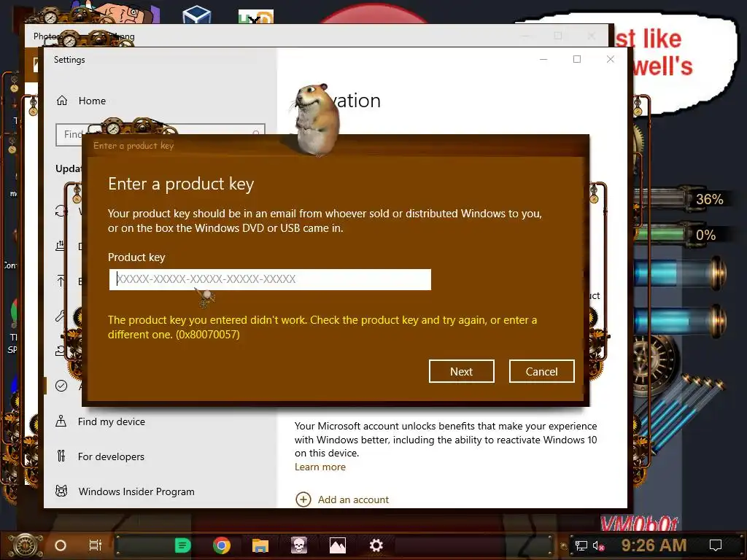747x560 pixels.
Task: Maximize the Settings window
Action: coord(577,59)
